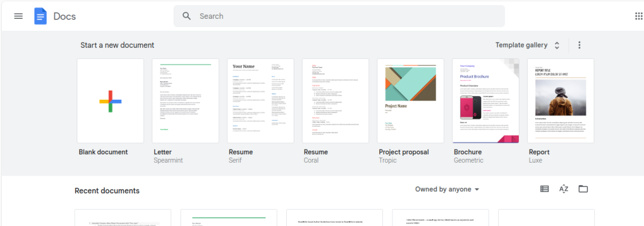Choose the Brochure Geometric template
Viewport: 644px width, 226px height.
[486, 101]
